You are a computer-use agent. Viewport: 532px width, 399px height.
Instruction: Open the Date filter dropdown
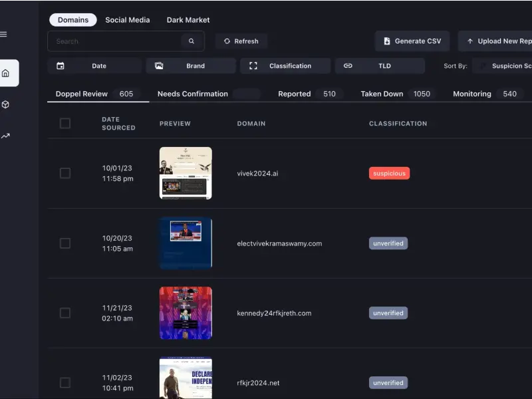pos(94,66)
